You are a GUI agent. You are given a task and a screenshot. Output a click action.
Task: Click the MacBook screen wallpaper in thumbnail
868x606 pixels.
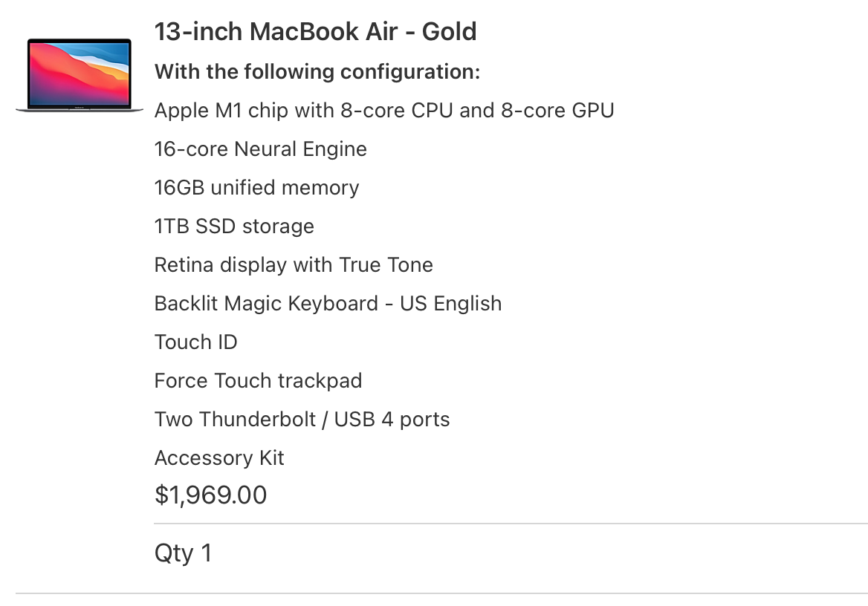(x=80, y=73)
